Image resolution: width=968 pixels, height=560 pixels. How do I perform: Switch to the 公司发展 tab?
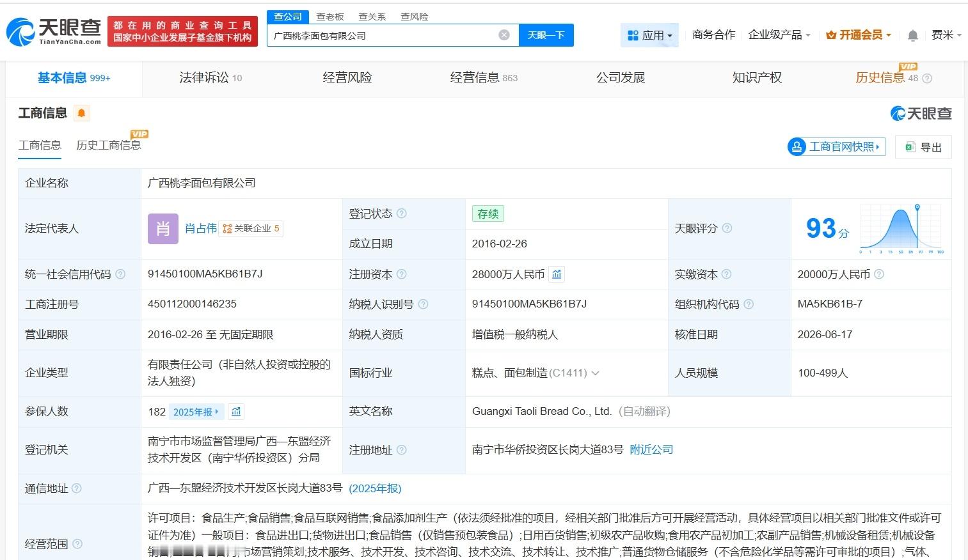(x=621, y=78)
